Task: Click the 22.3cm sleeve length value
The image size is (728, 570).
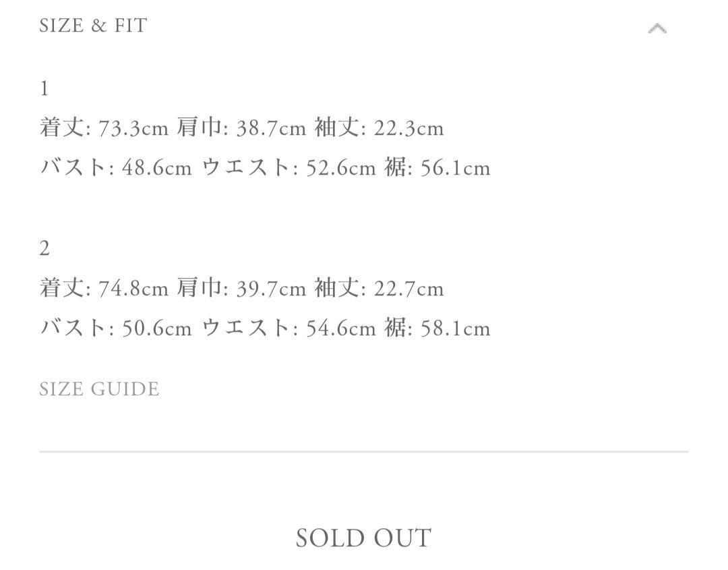Action: pos(409,128)
